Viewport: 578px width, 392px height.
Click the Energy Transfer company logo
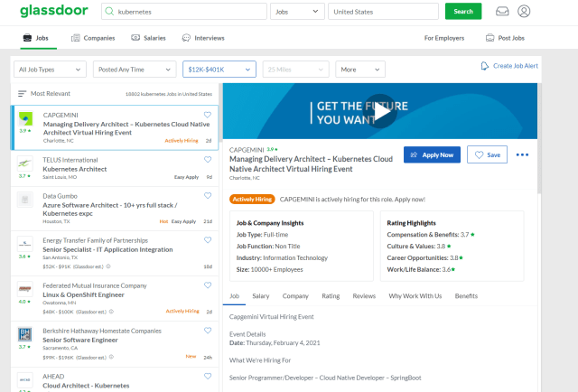24,244
